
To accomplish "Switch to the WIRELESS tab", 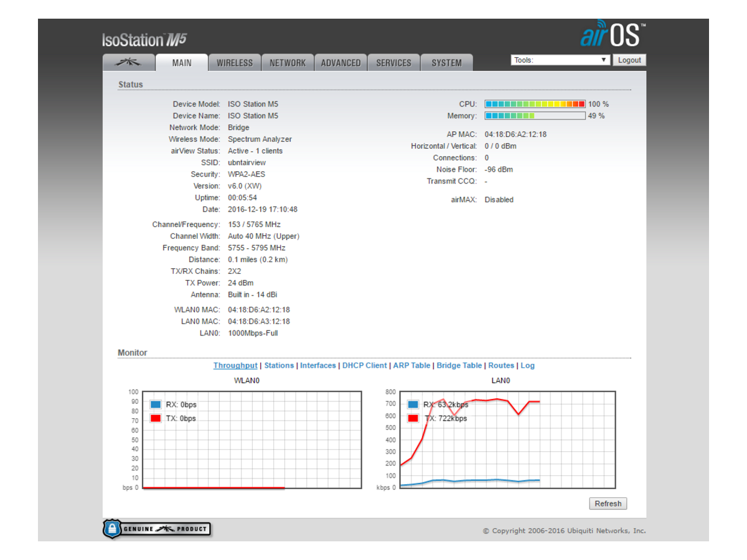I will point(235,63).
